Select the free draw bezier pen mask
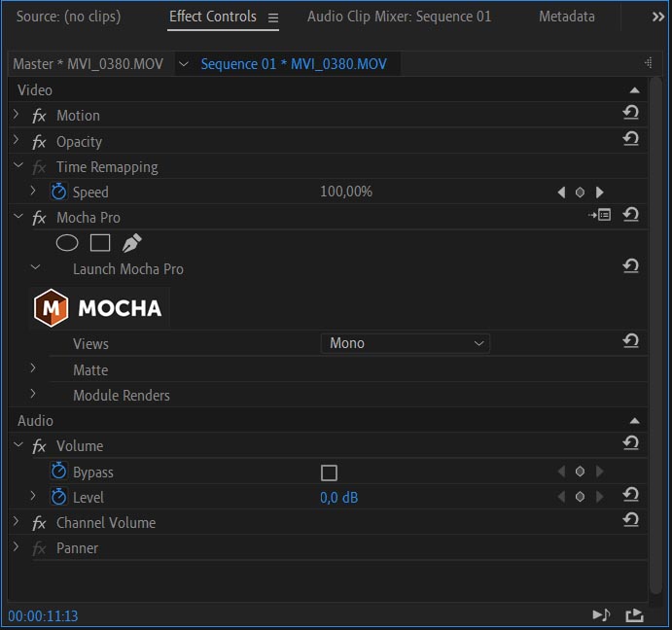This screenshot has width=672, height=630. point(131,243)
